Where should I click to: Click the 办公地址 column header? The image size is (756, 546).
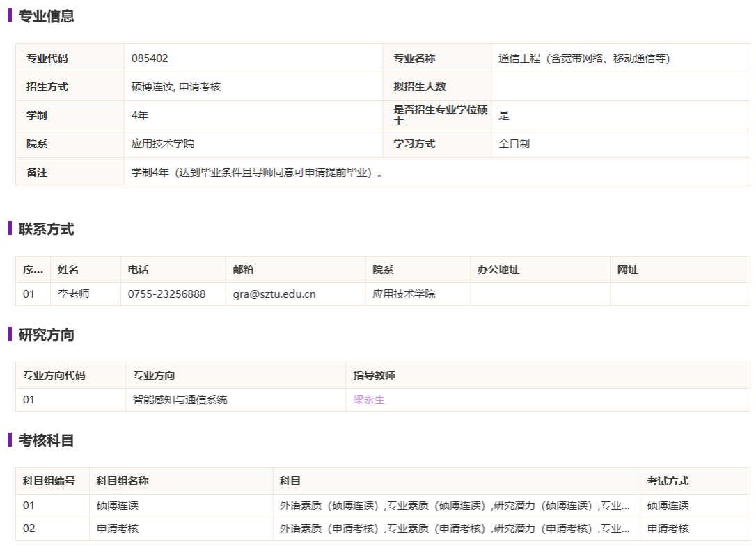[498, 270]
